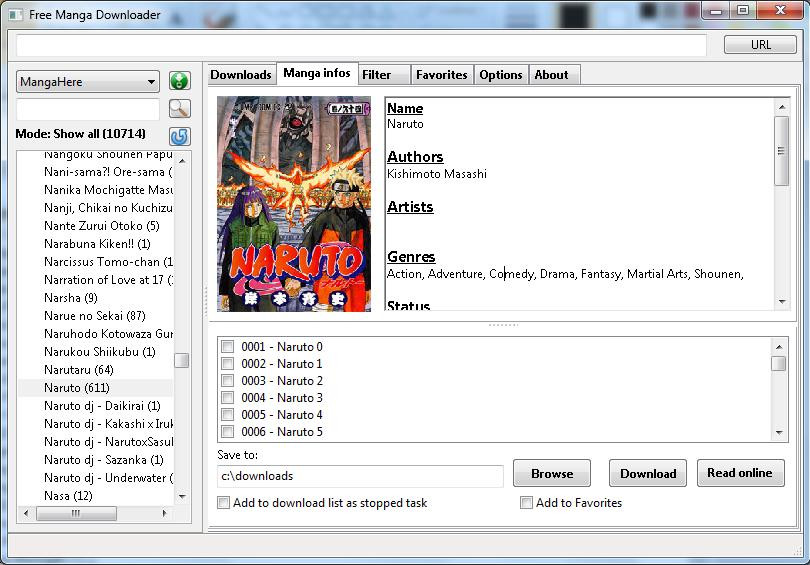Click info panel scroll up arrow
This screenshot has height=565, width=810.
782,107
